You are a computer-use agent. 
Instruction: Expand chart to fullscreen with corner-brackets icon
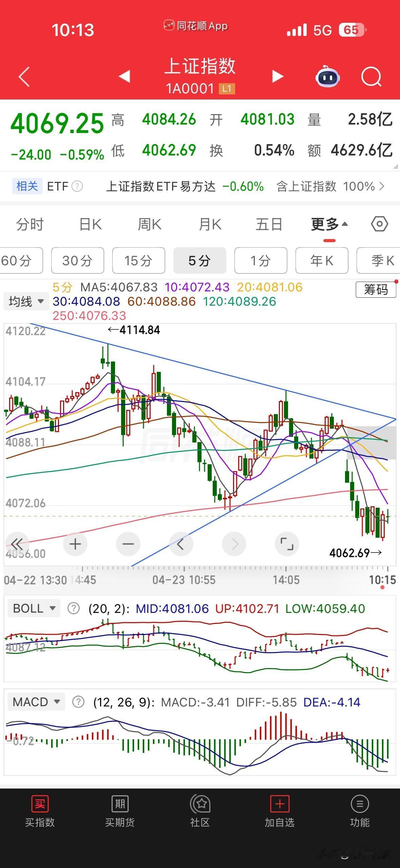click(x=287, y=544)
